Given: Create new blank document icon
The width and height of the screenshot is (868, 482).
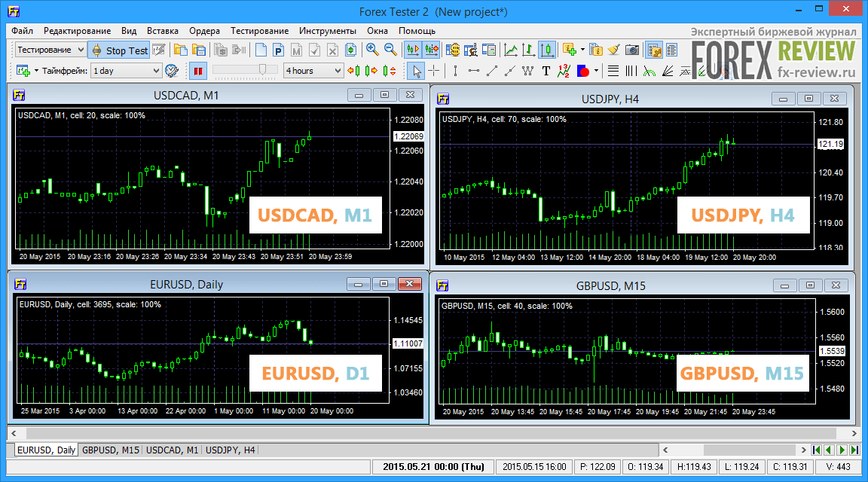Looking at the screenshot, I should (261, 50).
